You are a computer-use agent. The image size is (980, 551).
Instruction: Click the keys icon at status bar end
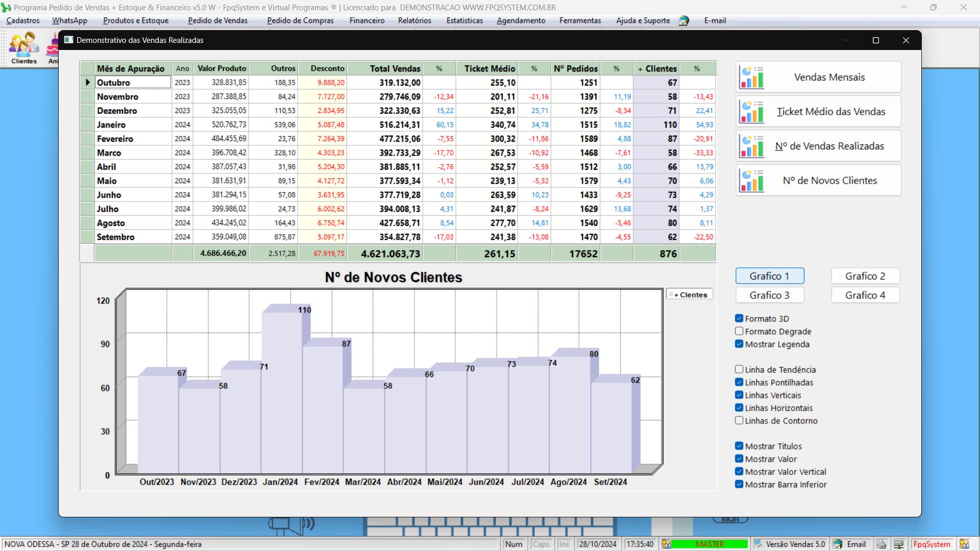pos(964,544)
